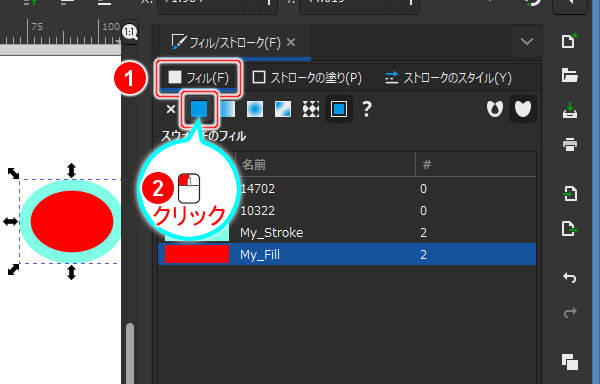Choose the Radial gradient paint icon
Viewport: 600px width, 384px height.
[255, 109]
